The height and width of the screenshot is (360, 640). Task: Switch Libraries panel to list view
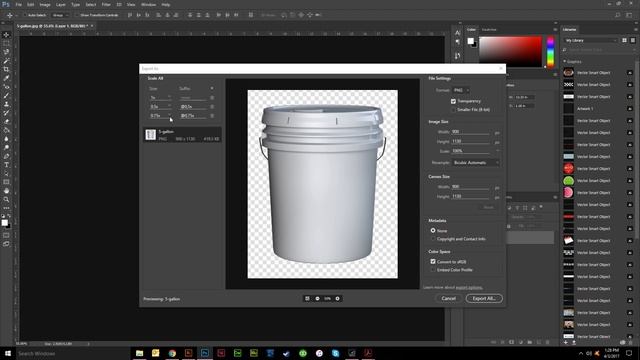pos(633,40)
